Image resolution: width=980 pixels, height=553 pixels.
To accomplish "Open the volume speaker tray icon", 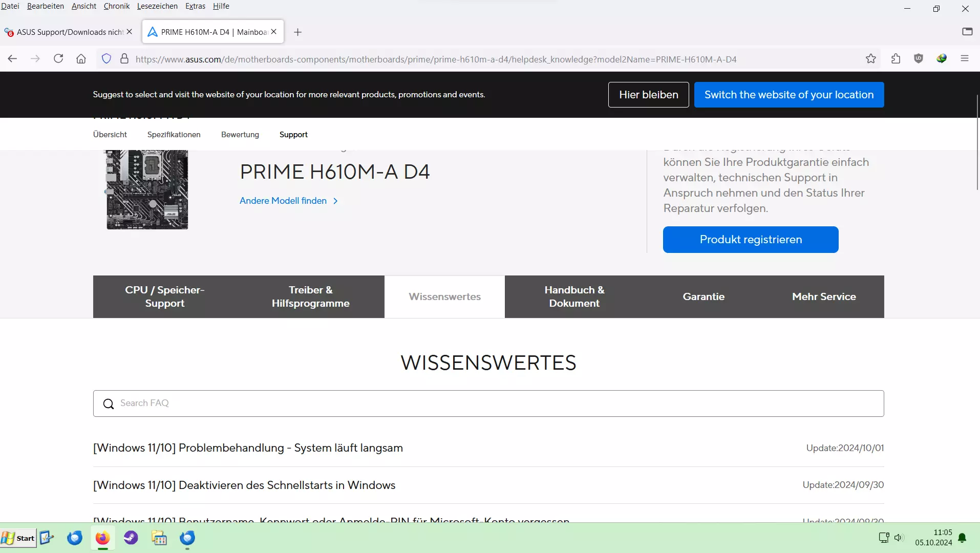I will click(899, 538).
